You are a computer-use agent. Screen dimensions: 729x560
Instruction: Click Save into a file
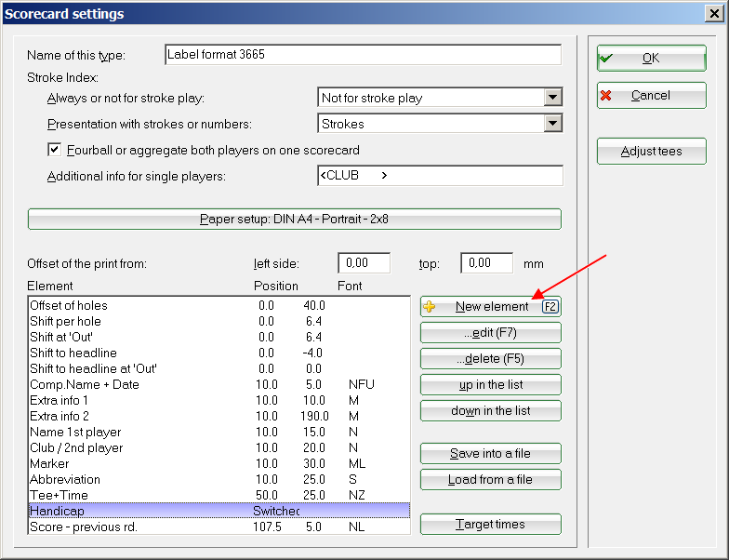click(490, 453)
